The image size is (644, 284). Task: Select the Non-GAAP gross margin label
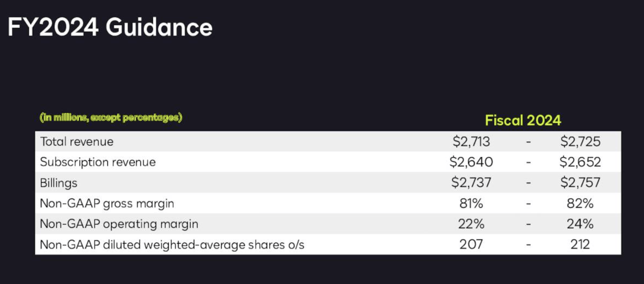pyautogui.click(x=107, y=203)
